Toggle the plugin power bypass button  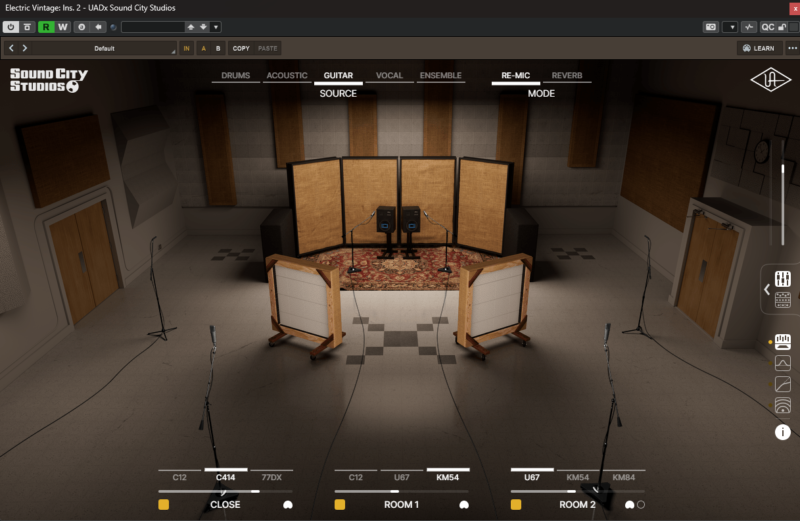11,27
